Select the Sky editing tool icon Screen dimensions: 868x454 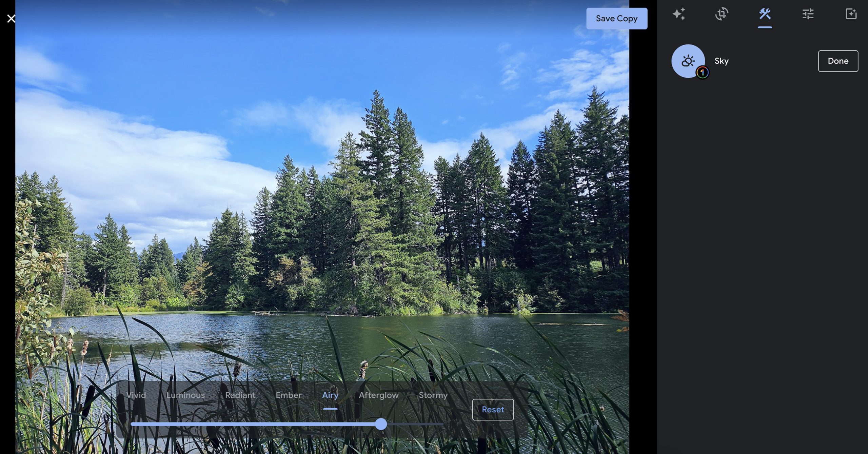point(688,60)
